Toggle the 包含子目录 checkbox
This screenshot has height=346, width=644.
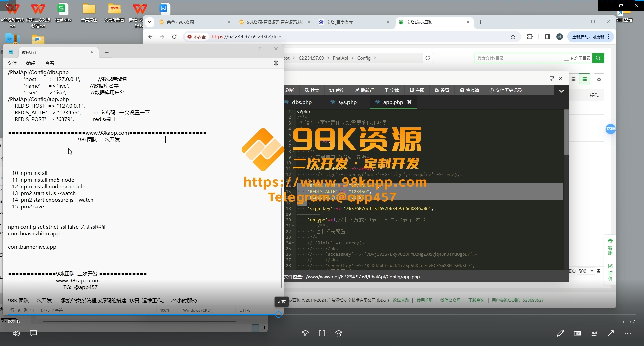coord(567,58)
